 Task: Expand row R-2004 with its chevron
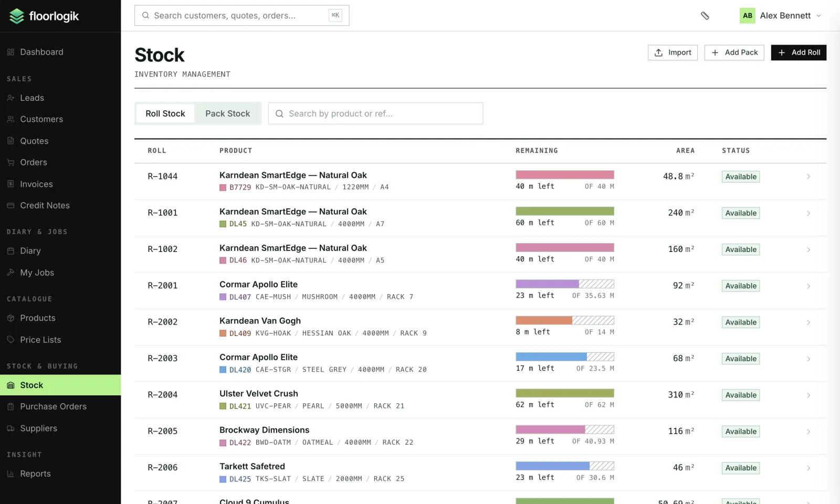(x=808, y=395)
